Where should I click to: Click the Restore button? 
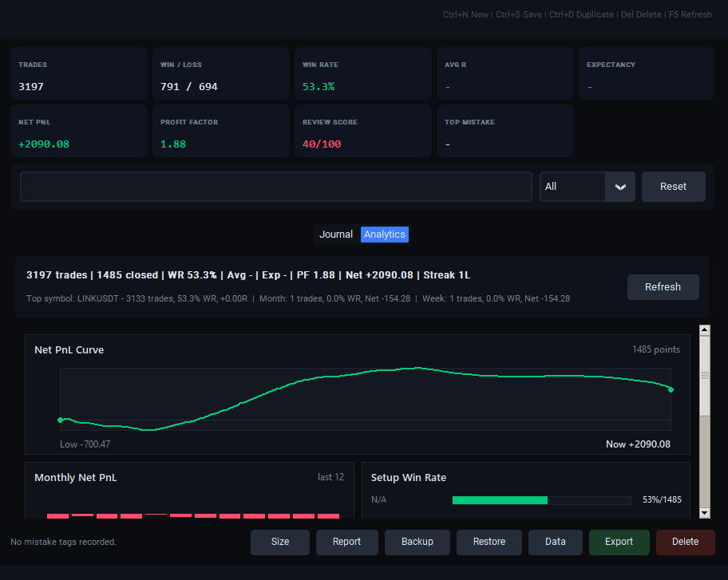(489, 542)
